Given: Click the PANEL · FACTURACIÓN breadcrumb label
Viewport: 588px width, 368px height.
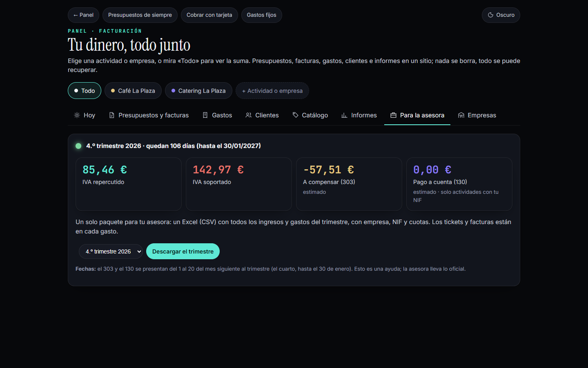Looking at the screenshot, I should click(105, 31).
